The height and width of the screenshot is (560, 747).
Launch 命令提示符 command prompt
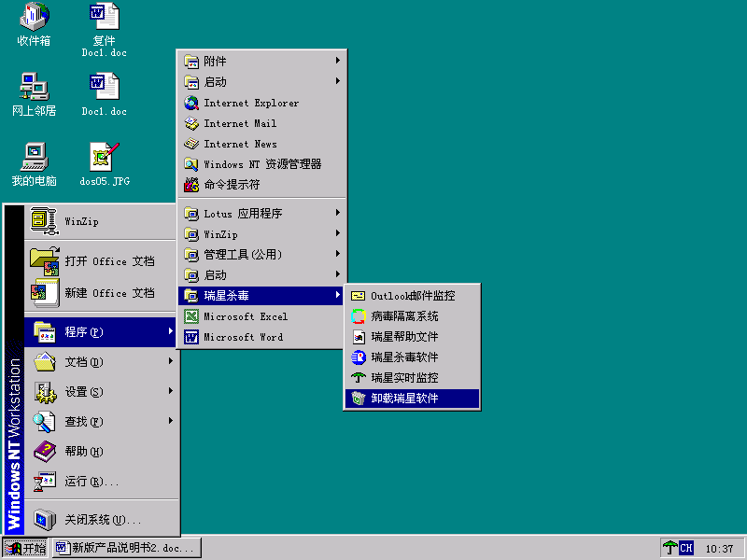261,185
